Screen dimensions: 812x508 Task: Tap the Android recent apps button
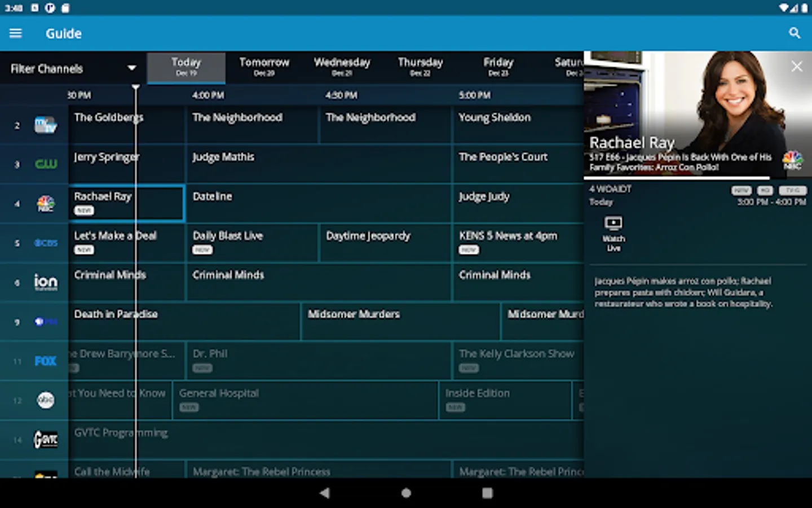pyautogui.click(x=487, y=493)
